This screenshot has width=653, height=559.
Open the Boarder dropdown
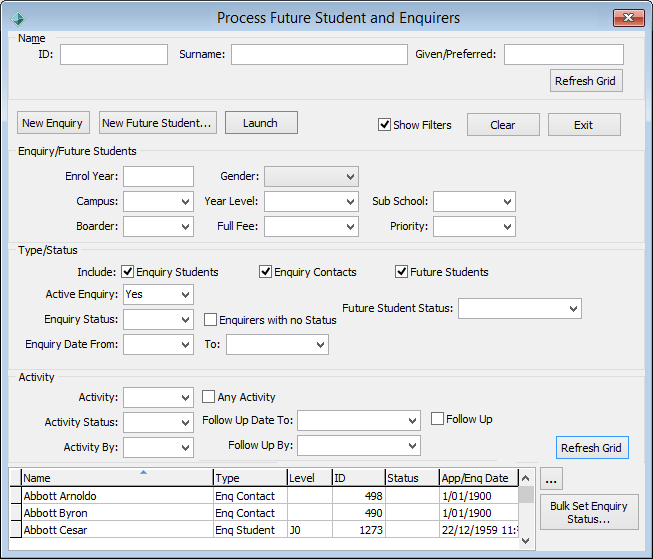coord(158,227)
